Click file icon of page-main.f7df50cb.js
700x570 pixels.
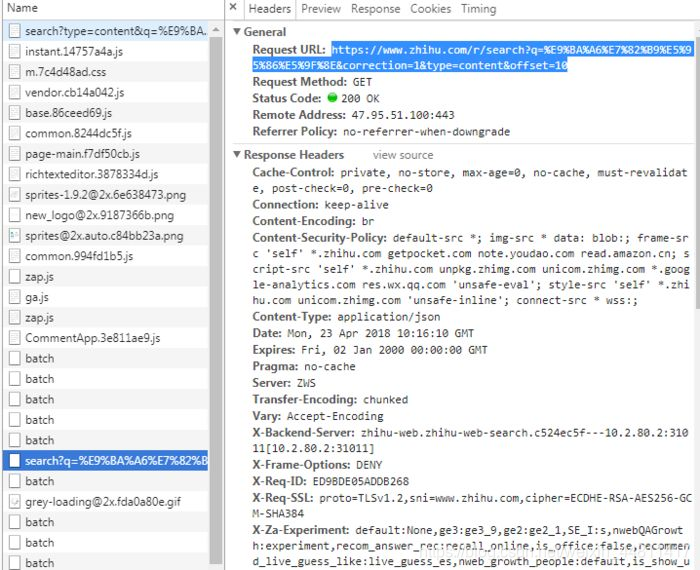15,154
